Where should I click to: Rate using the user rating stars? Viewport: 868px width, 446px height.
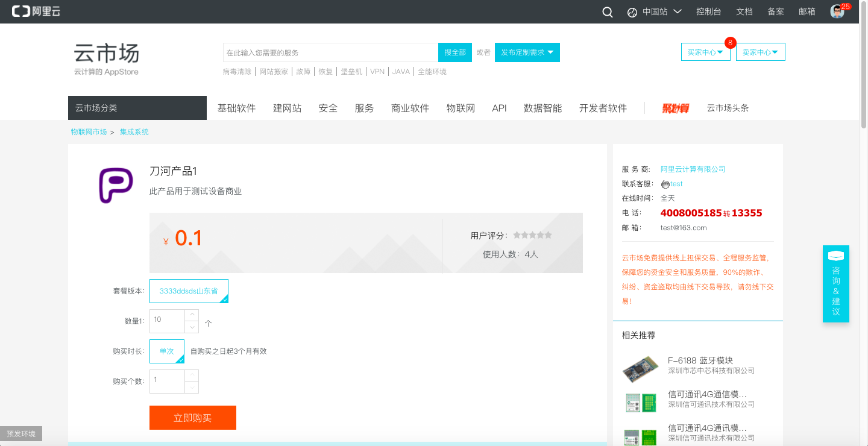[532, 235]
